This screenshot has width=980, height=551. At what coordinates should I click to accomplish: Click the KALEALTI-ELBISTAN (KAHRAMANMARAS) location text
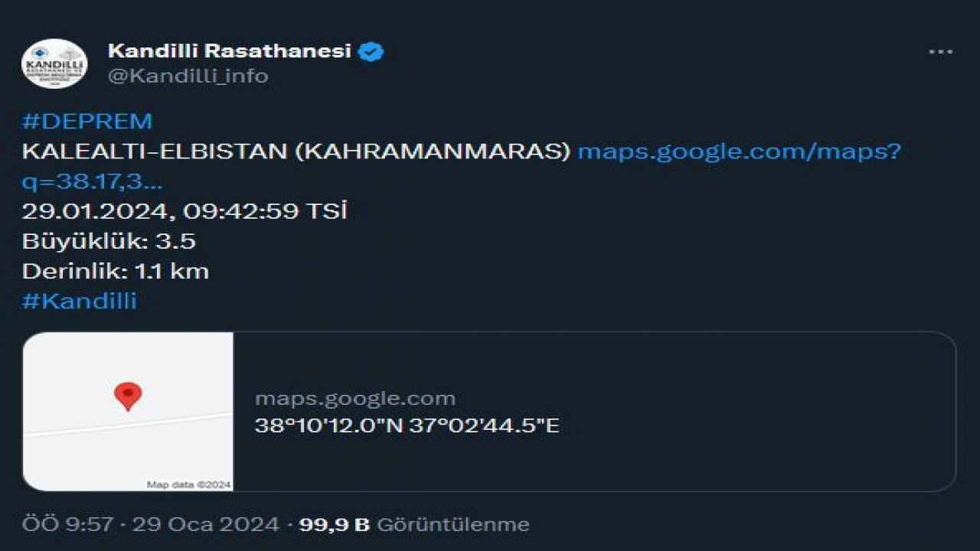(296, 151)
